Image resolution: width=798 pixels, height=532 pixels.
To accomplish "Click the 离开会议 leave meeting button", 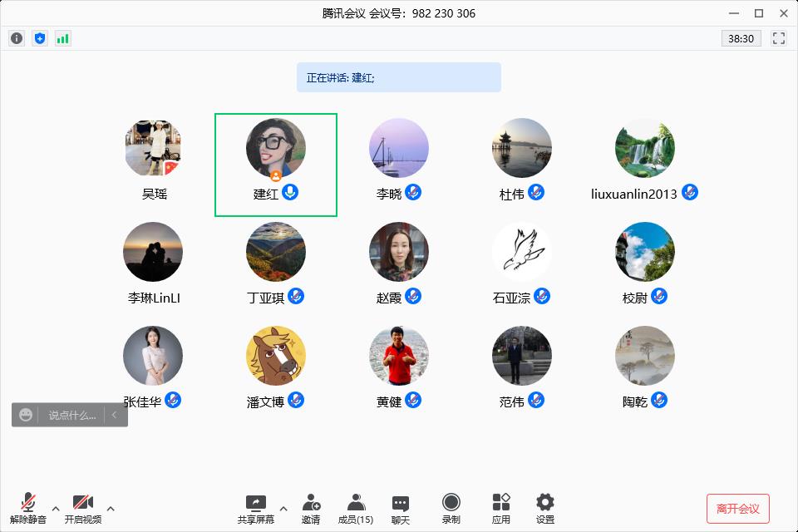I will (738, 509).
